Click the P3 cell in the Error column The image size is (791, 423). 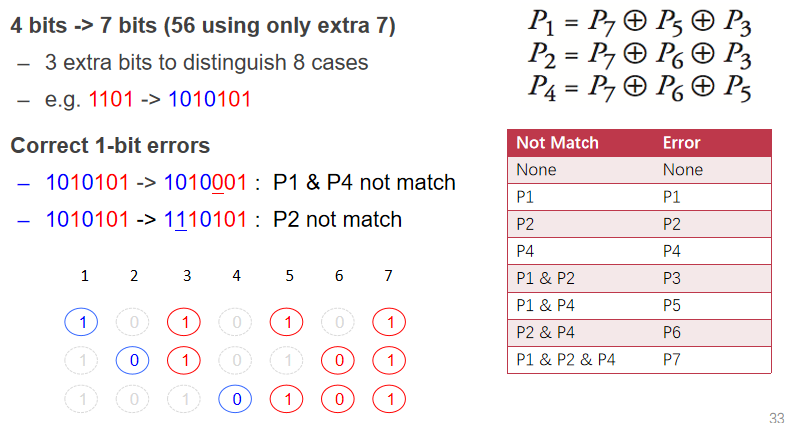(675, 278)
